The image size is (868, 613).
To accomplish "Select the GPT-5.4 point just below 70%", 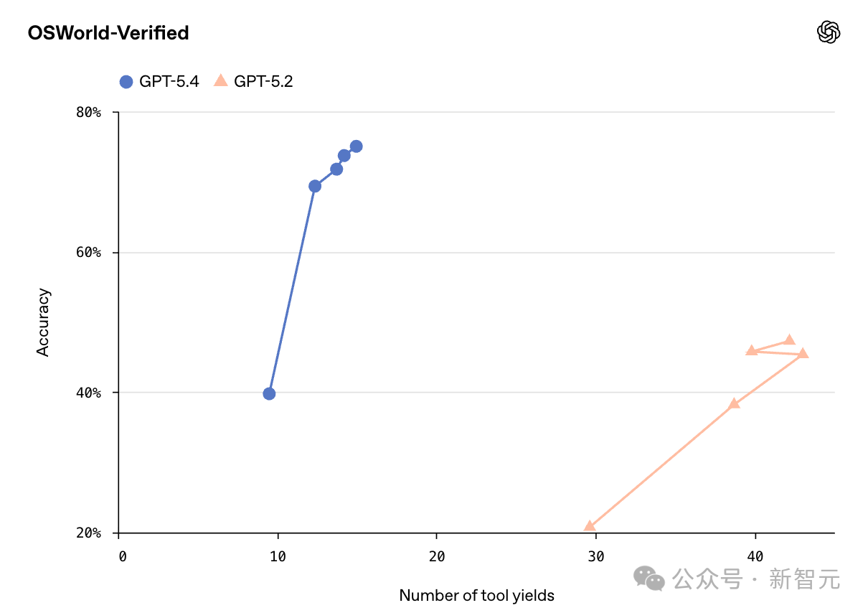I will (314, 186).
